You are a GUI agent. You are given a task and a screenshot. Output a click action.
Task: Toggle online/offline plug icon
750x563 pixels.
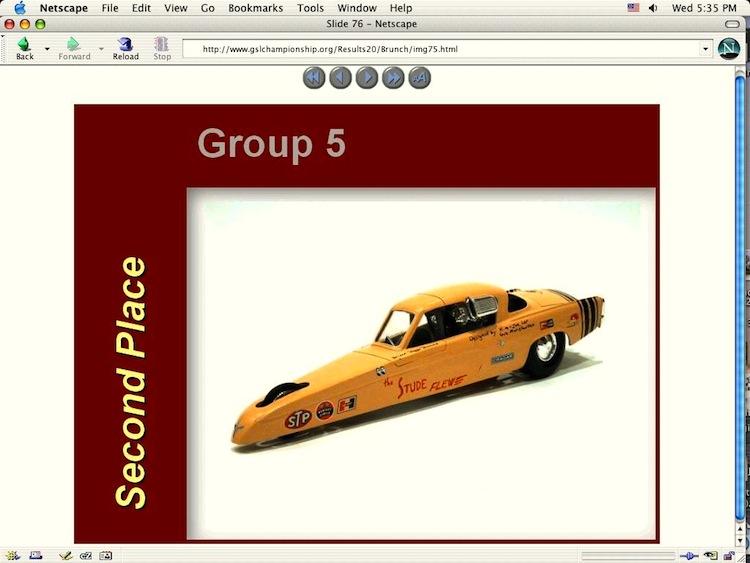(x=689, y=555)
